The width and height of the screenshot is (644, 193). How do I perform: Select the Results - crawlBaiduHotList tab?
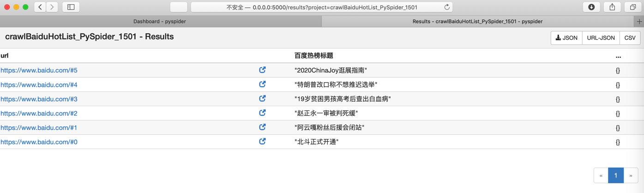478,21
